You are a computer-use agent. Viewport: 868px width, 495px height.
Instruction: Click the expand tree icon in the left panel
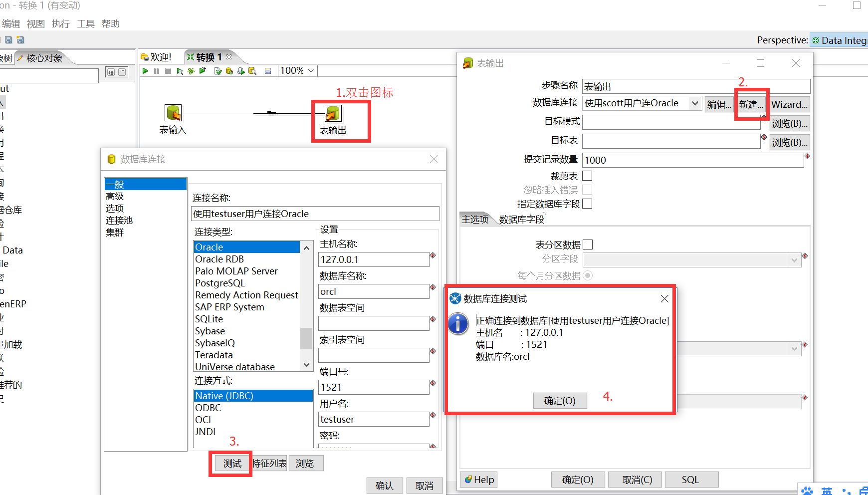tap(111, 72)
